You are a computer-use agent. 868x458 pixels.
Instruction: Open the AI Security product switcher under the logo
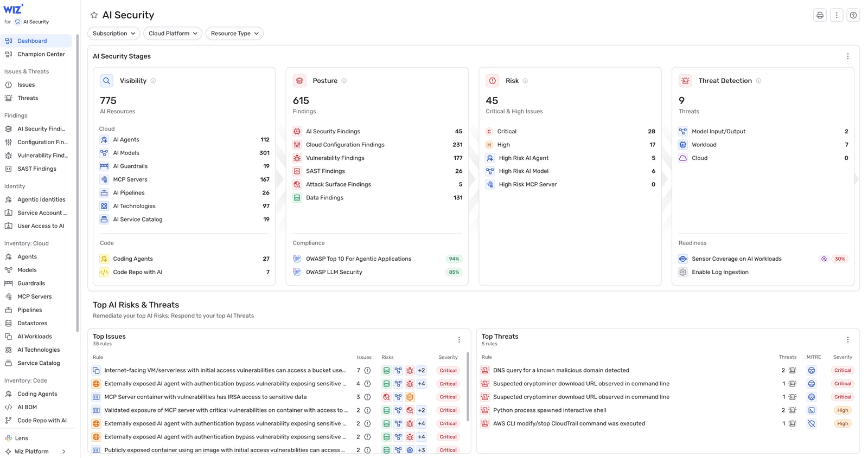[31, 22]
